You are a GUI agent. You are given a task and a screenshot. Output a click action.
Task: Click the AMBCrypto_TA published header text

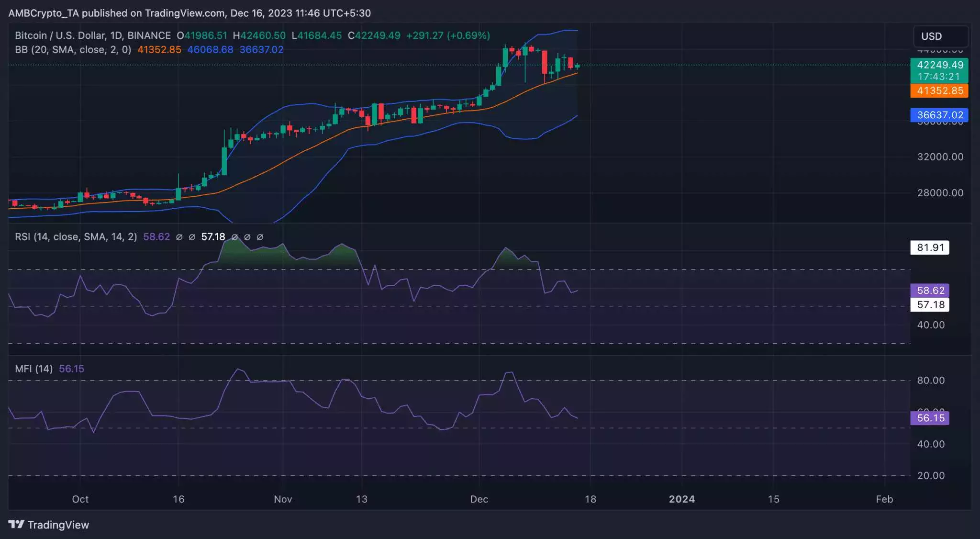click(x=189, y=13)
